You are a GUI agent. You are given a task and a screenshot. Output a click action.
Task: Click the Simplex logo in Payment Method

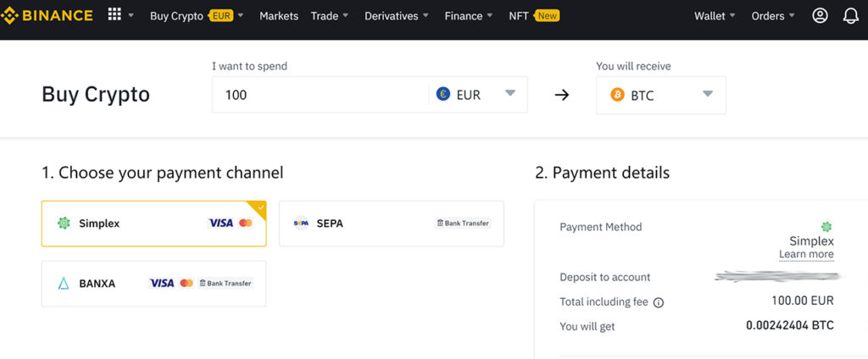(x=826, y=227)
